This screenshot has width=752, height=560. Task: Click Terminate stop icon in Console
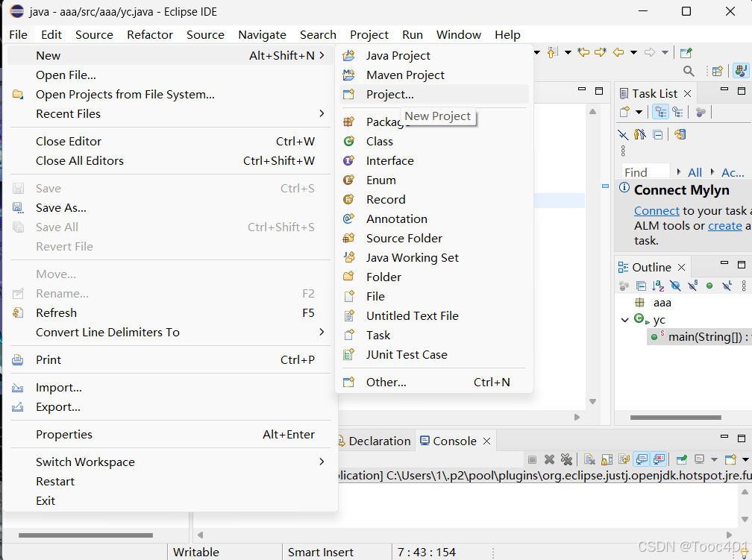532,459
